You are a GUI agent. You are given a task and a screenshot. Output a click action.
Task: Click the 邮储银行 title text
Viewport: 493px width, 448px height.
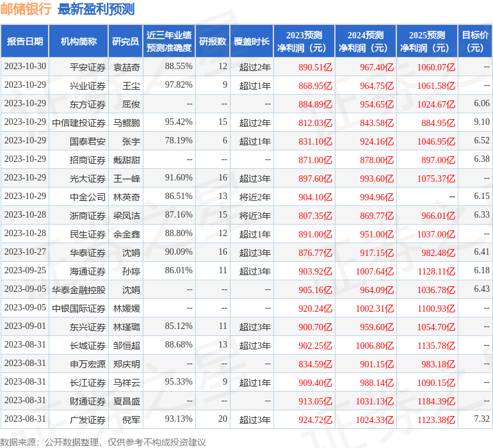(26, 9)
